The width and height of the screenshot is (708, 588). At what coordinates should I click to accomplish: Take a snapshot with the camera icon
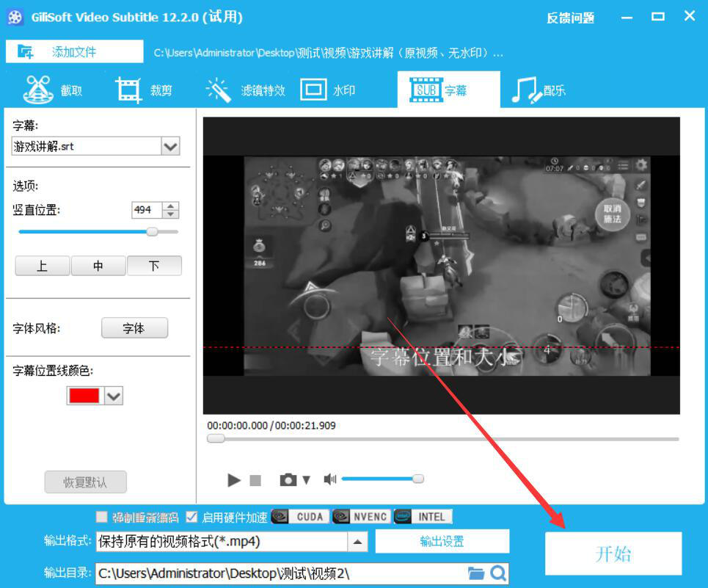[288, 479]
